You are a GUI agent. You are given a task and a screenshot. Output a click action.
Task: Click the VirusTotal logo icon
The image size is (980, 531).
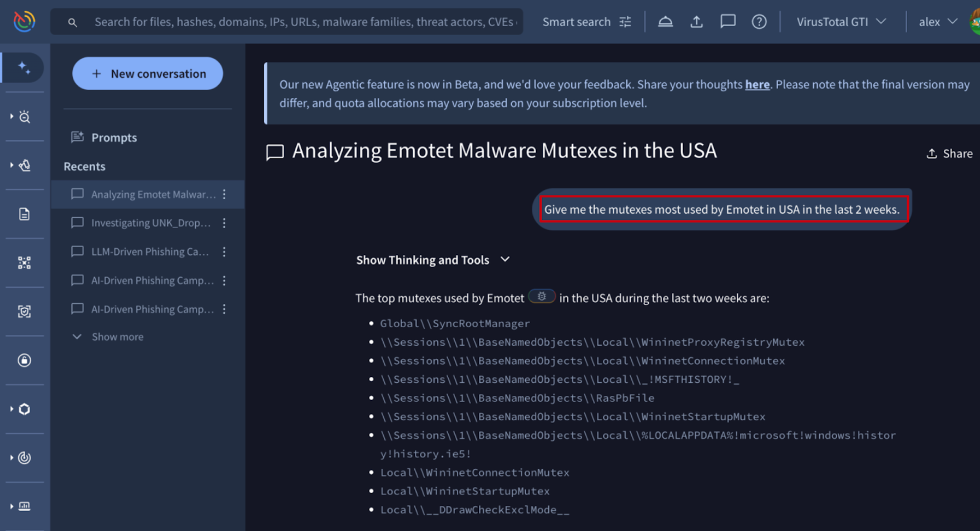pyautogui.click(x=24, y=21)
